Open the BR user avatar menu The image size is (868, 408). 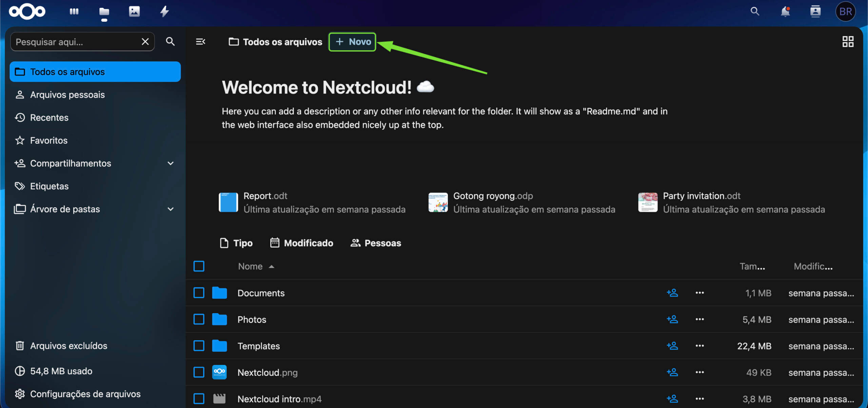click(845, 12)
